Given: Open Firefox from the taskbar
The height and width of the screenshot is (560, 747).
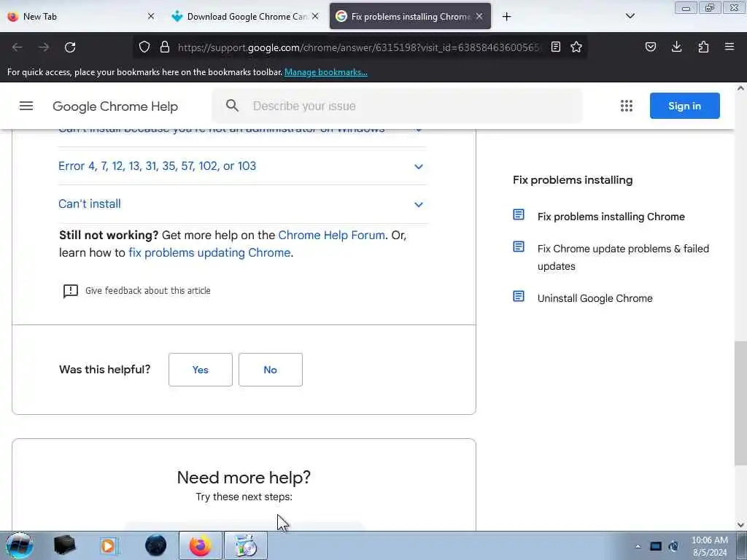Looking at the screenshot, I should click(x=200, y=545).
